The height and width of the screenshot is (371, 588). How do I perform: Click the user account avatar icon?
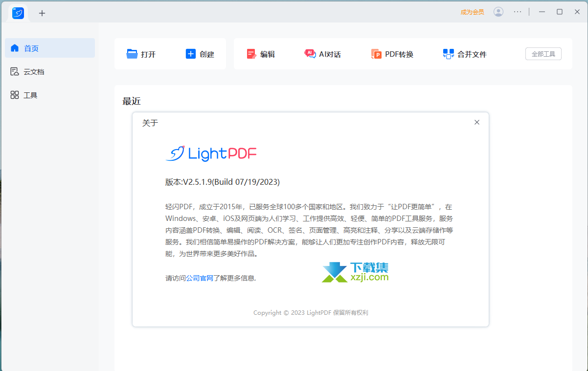[498, 12]
